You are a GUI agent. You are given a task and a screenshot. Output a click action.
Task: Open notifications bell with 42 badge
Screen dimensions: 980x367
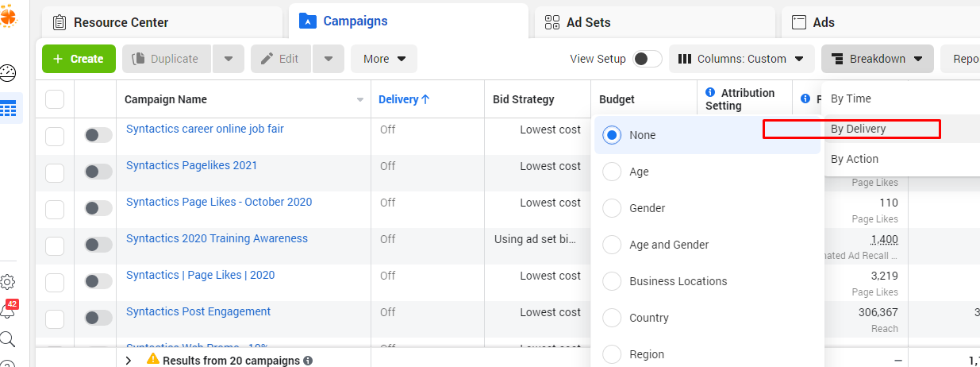9,310
